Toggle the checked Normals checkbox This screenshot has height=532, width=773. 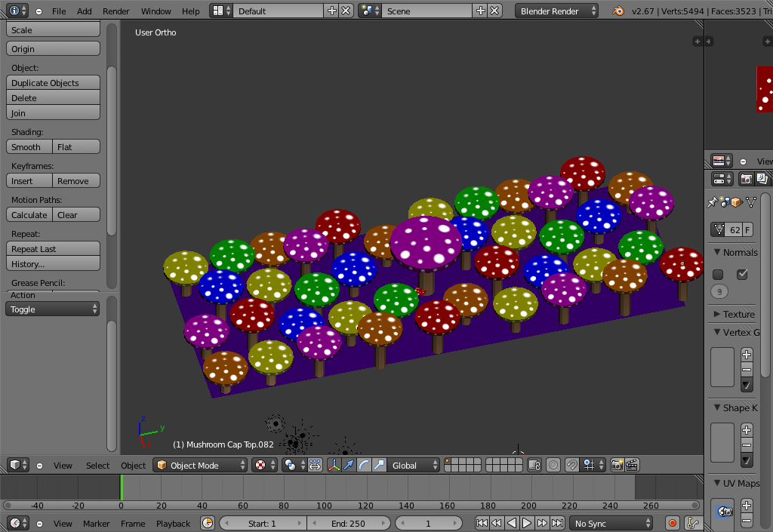[x=742, y=275]
